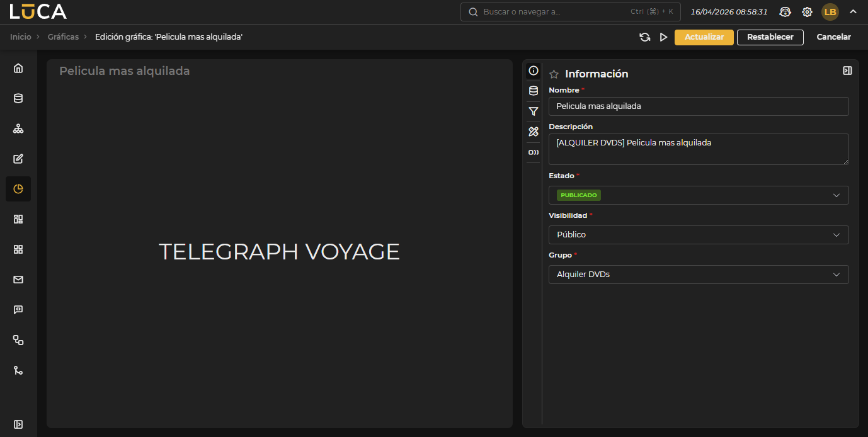Image resolution: width=868 pixels, height=437 pixels.
Task: Focus the 'Buscar o navegar a...' search box
Action: pos(571,12)
